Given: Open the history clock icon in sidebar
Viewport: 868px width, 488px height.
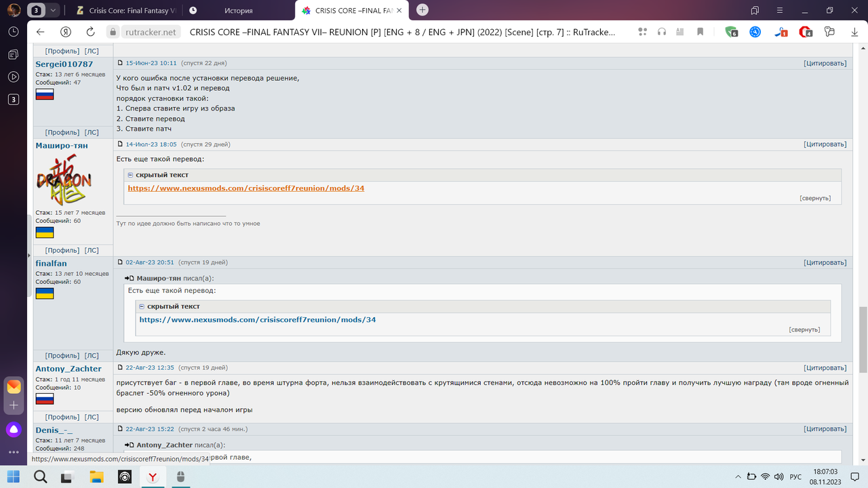Looking at the screenshot, I should coord(13,32).
